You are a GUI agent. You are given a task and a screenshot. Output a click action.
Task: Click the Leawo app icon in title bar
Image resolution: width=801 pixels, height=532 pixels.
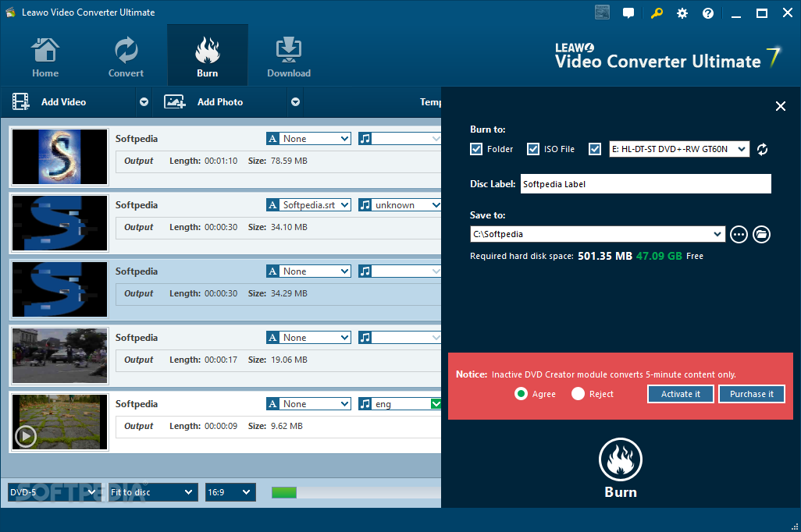[10, 12]
